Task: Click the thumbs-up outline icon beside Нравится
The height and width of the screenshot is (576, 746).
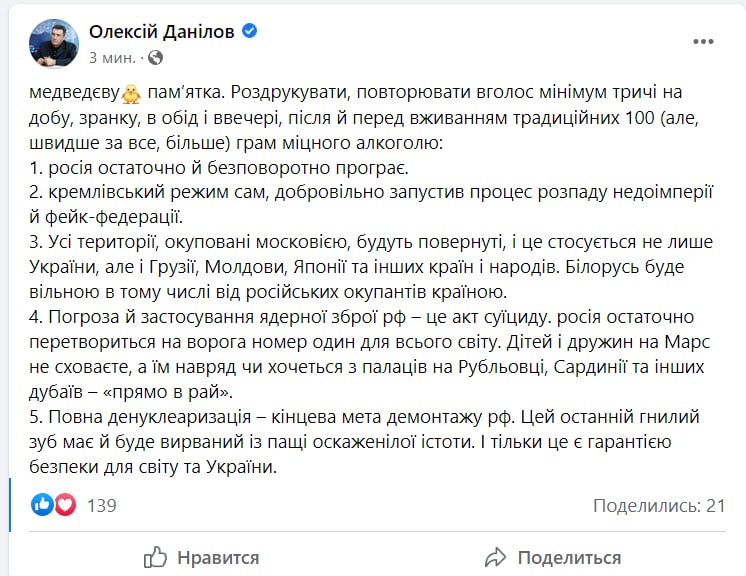Action: (155, 557)
